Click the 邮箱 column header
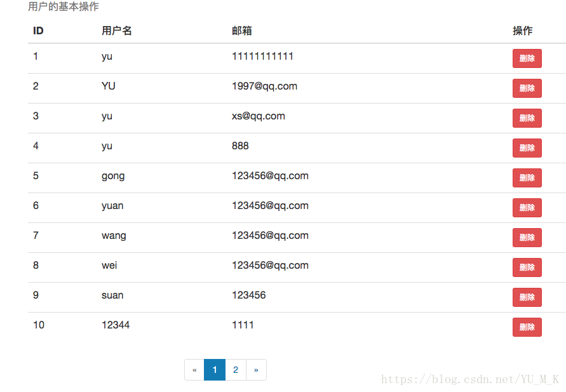This screenshot has width=566, height=392. click(242, 30)
